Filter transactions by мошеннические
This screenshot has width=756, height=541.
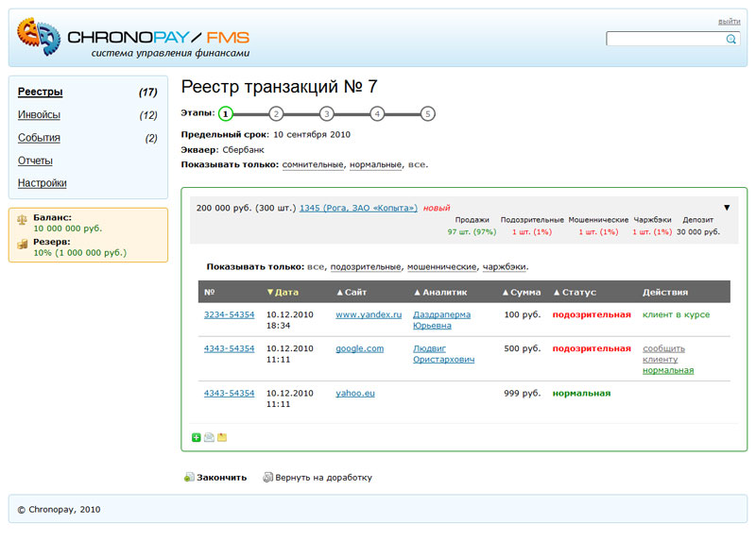tap(440, 267)
